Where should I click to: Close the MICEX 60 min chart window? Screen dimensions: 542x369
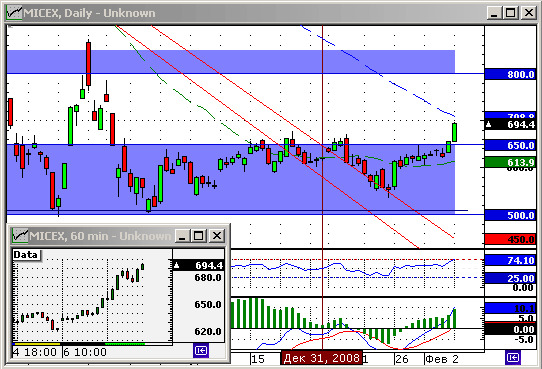tap(217, 236)
